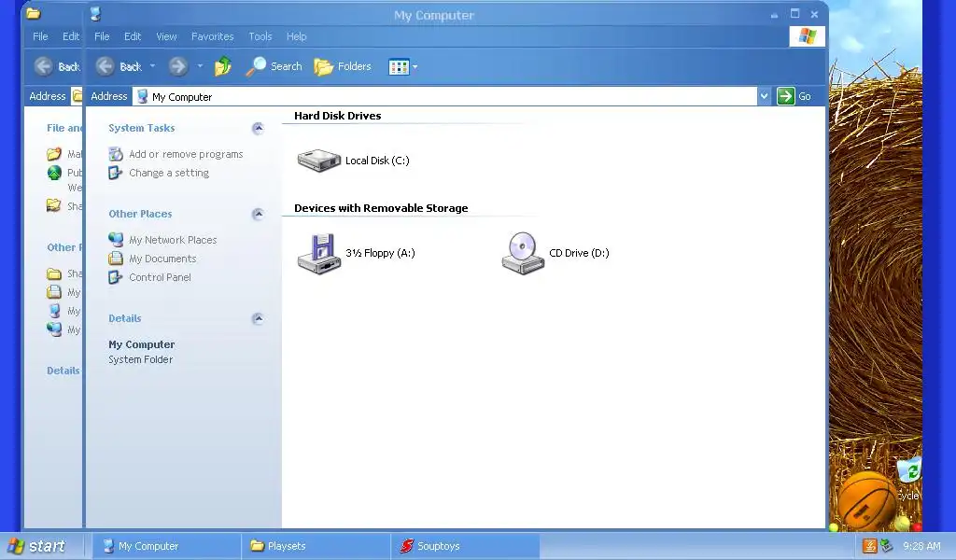Click the My Documents icon in sidebar
This screenshot has height=560, width=956.
[x=116, y=259]
